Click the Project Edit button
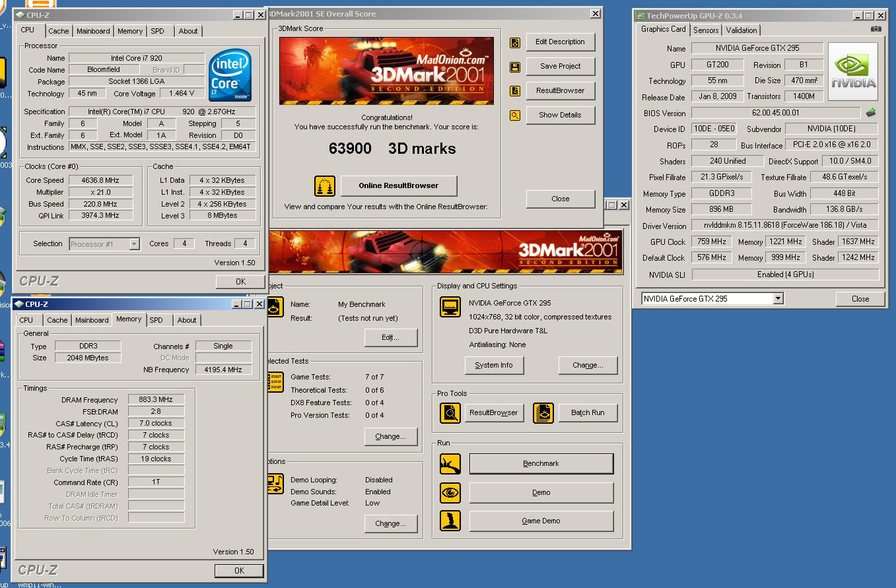Viewport: 896px width, 588px height. pyautogui.click(x=391, y=338)
